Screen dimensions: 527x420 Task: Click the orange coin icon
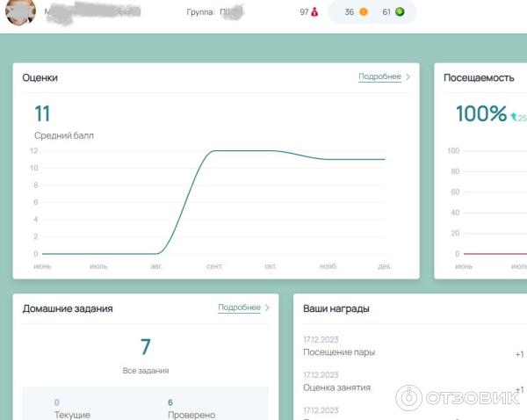pyautogui.click(x=363, y=12)
